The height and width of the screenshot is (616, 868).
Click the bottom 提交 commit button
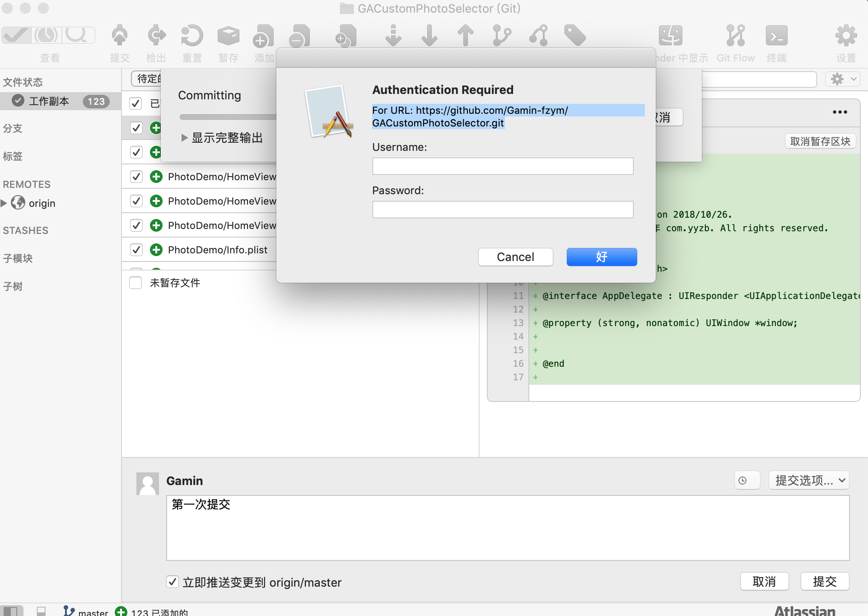tap(825, 581)
